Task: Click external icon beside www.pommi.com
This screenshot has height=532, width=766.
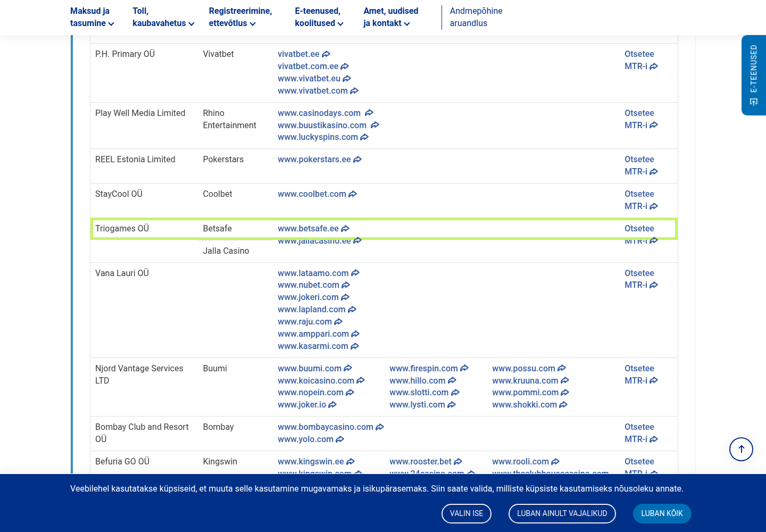Action: coord(565,393)
